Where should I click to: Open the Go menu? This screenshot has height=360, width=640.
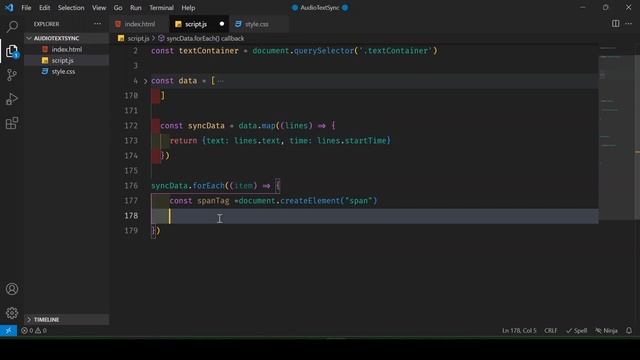(x=118, y=7)
